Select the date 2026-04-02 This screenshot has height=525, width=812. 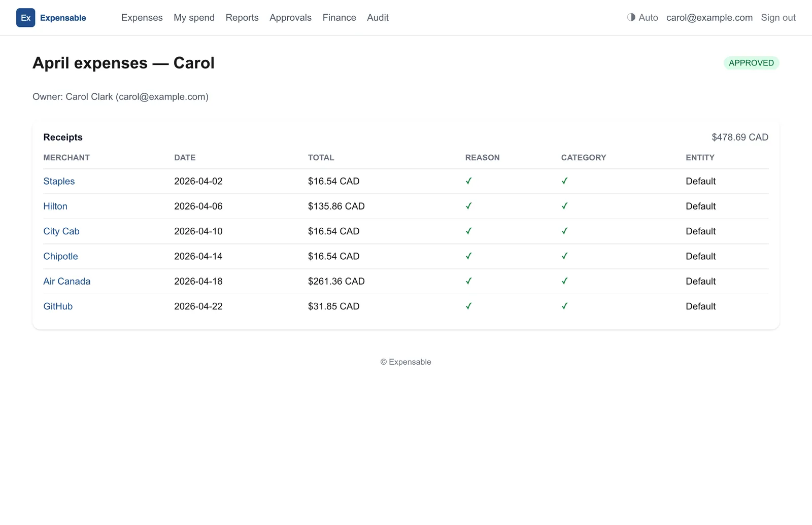[x=198, y=181]
